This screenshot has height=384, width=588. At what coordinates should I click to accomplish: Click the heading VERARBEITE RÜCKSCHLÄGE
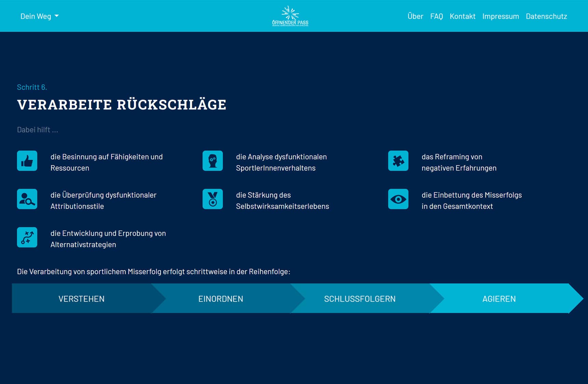pyautogui.click(x=122, y=105)
